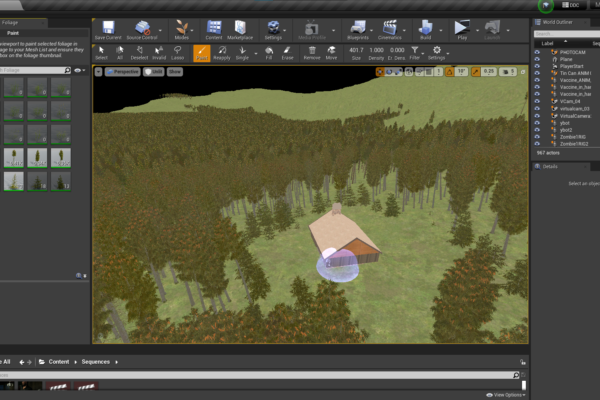Click the Blueprints toolbar icon

[x=358, y=30]
